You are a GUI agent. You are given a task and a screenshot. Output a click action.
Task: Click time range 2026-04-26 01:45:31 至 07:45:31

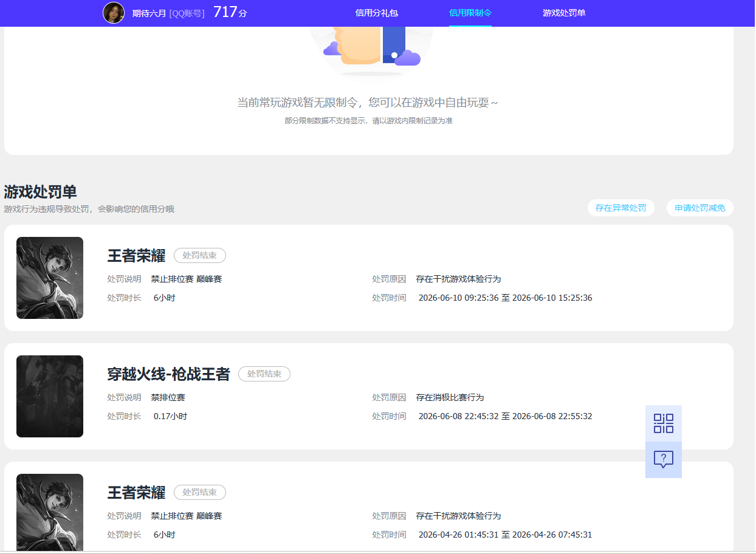pyautogui.click(x=506, y=535)
